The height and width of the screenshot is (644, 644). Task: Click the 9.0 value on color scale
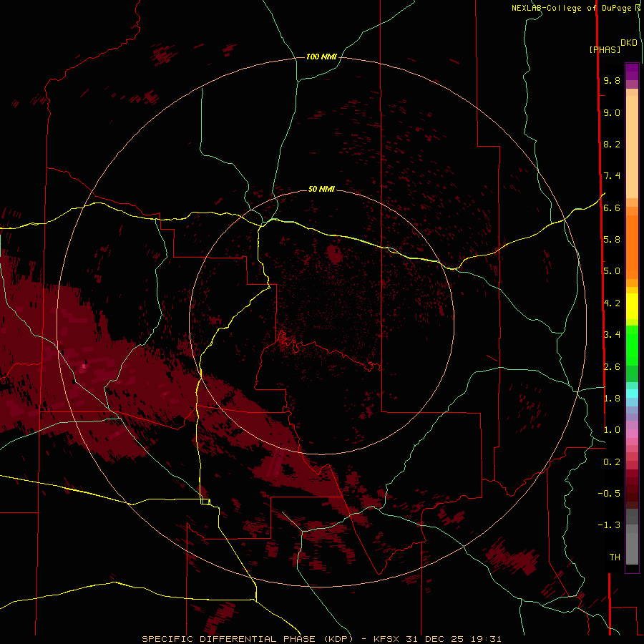click(612, 112)
